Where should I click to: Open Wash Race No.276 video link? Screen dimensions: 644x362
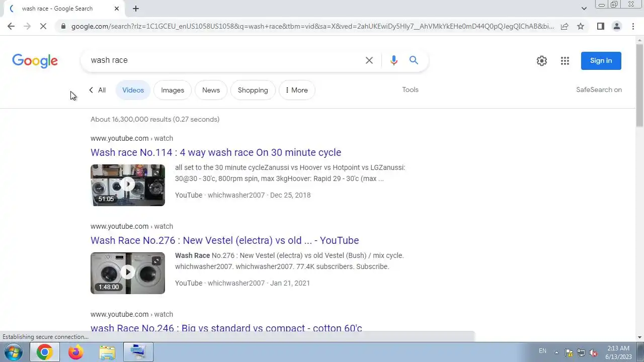click(224, 240)
